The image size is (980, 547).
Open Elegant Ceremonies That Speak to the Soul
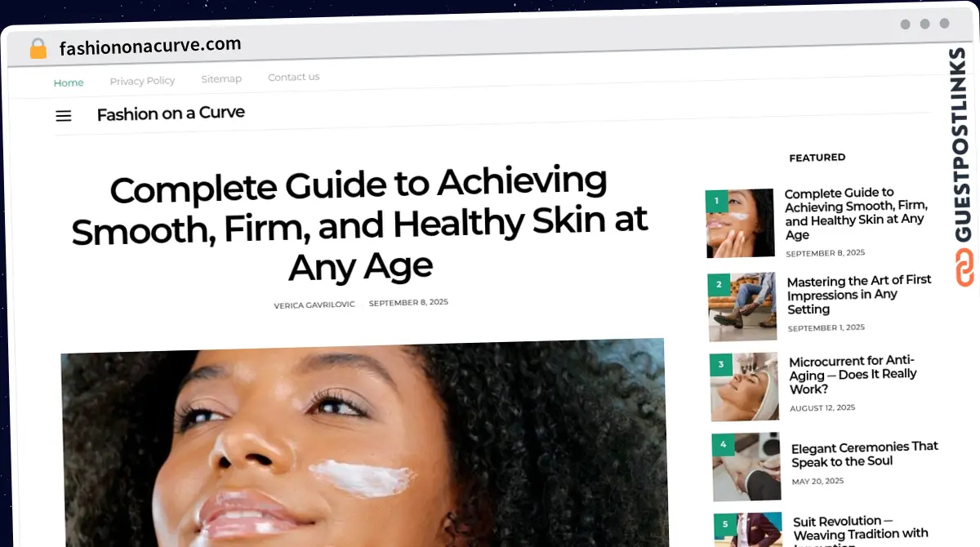coord(865,454)
